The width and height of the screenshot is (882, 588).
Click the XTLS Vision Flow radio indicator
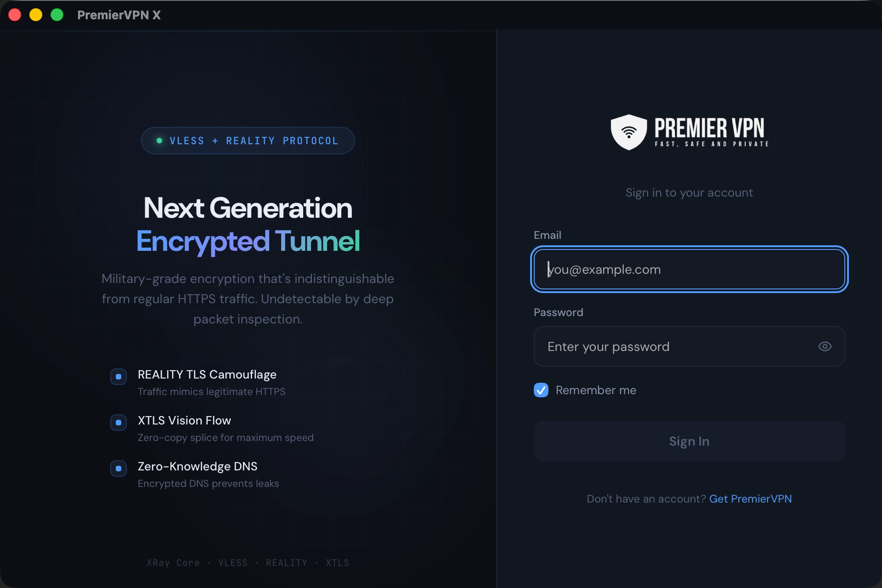pyautogui.click(x=119, y=423)
